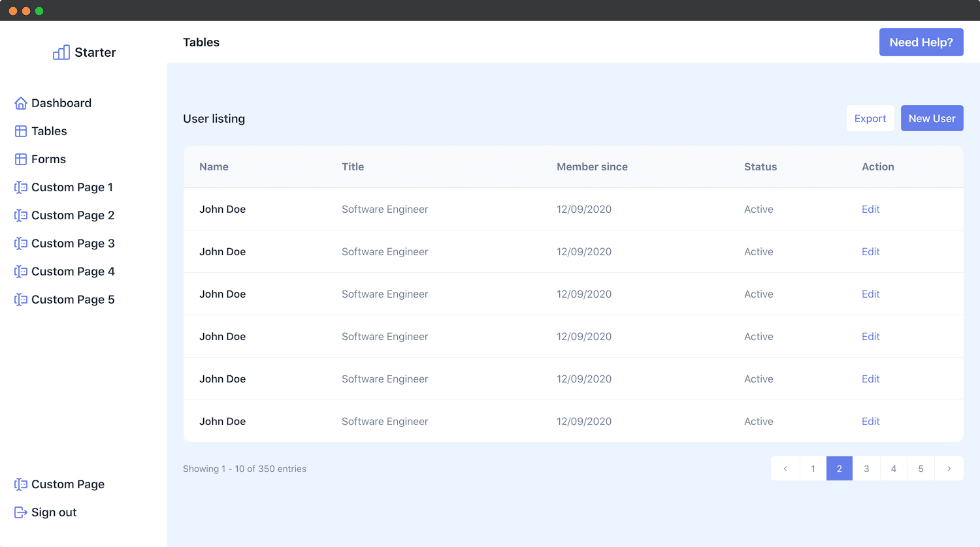Click the previous page chevron
Viewport: 980px width, 547px height.
(785, 469)
